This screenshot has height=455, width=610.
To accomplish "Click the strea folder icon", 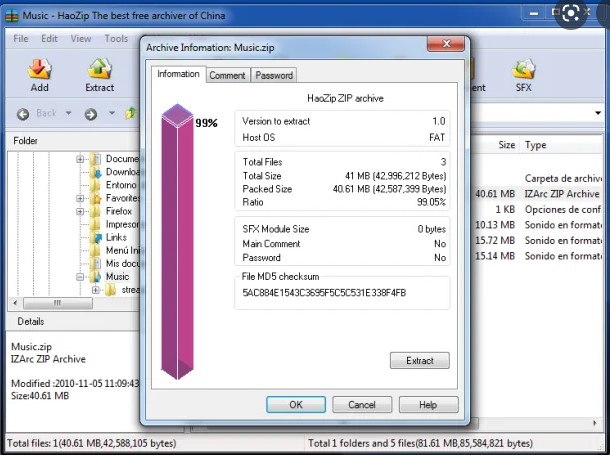I will 110,290.
